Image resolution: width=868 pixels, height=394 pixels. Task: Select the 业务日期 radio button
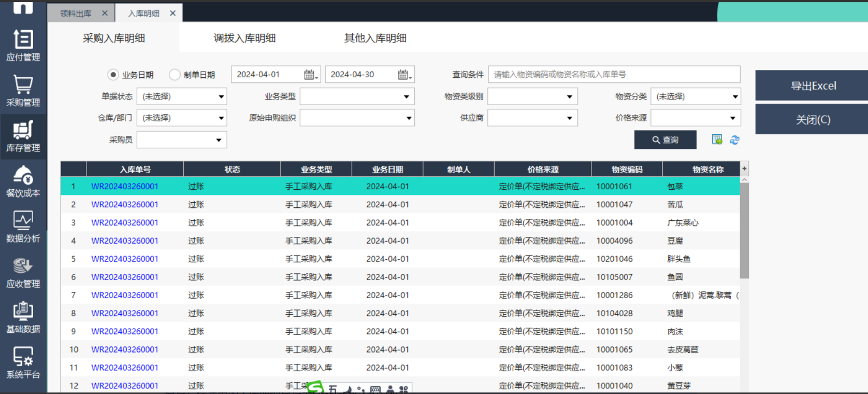[113, 75]
